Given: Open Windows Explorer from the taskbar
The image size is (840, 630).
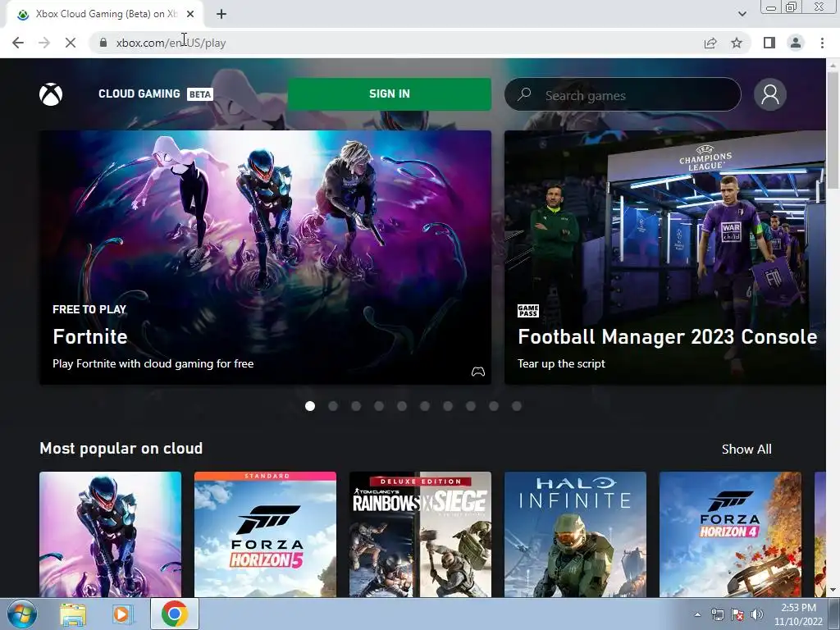Looking at the screenshot, I should 73,614.
